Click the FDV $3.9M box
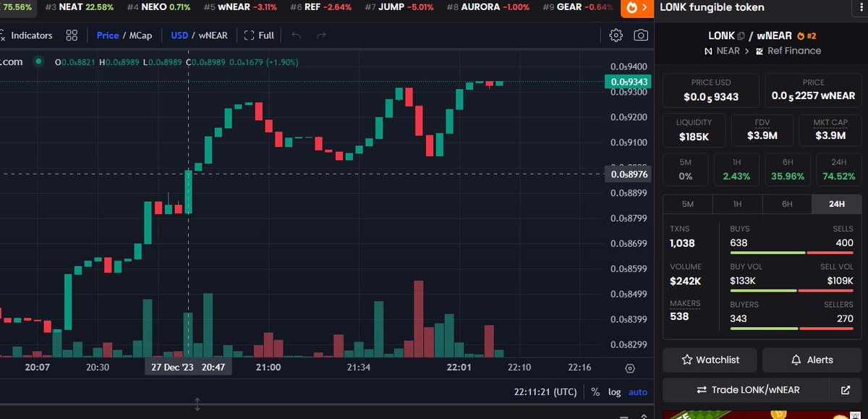Screen dimensions: 868x419 [x=762, y=130]
